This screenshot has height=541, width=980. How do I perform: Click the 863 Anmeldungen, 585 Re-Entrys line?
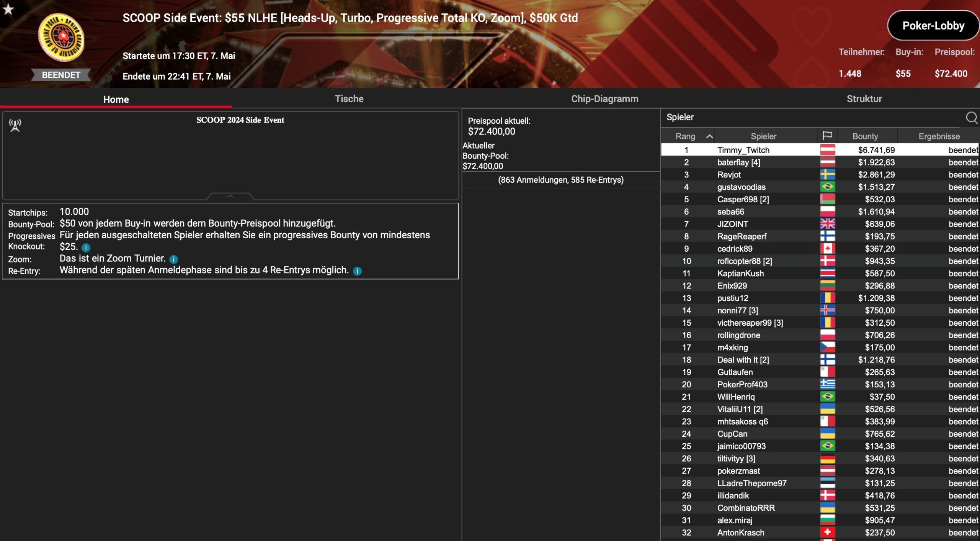tap(561, 180)
